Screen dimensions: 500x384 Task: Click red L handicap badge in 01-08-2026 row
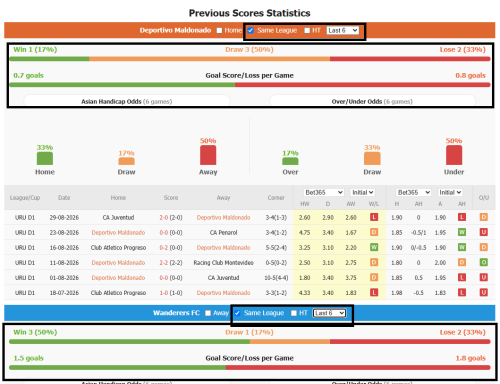462,277
